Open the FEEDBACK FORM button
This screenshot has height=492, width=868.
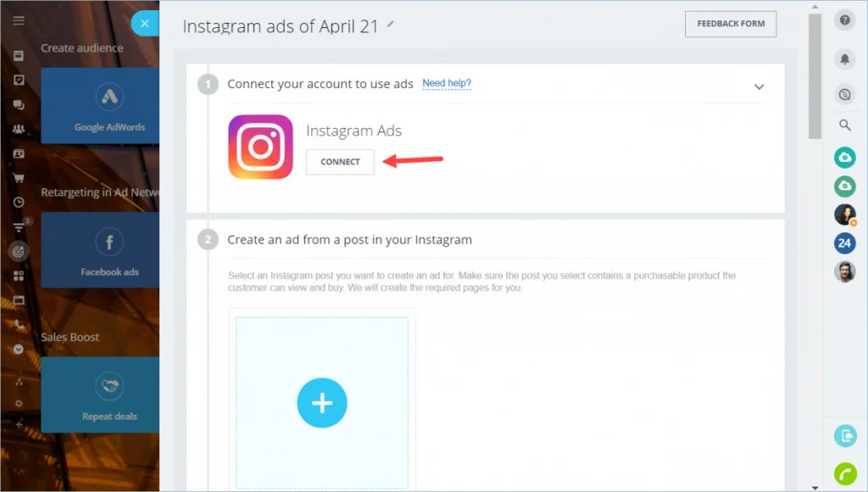pos(731,24)
